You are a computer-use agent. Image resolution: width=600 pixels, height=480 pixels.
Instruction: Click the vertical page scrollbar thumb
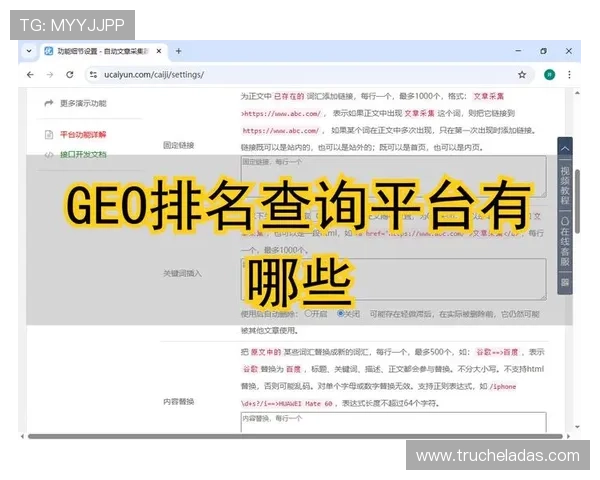point(577,201)
